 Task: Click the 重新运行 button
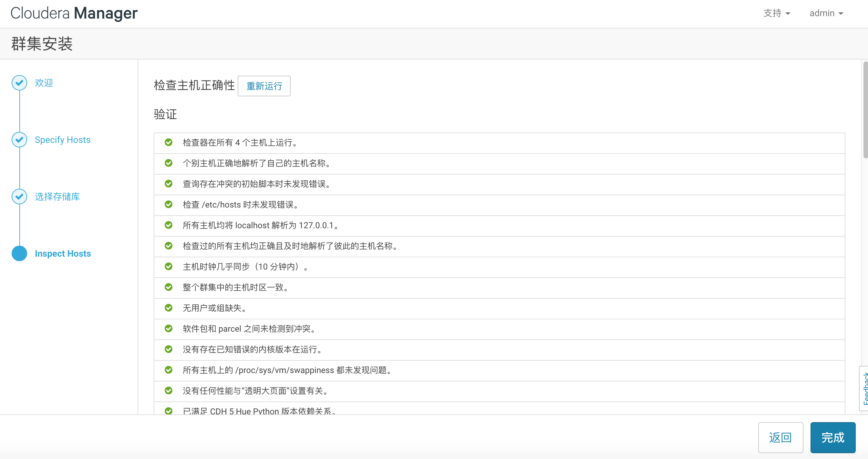[x=264, y=86]
